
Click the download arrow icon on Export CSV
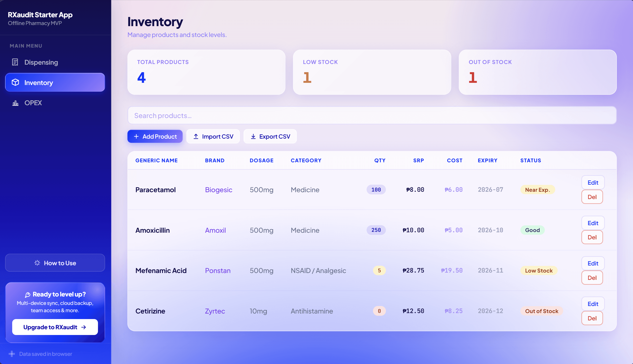pyautogui.click(x=253, y=136)
